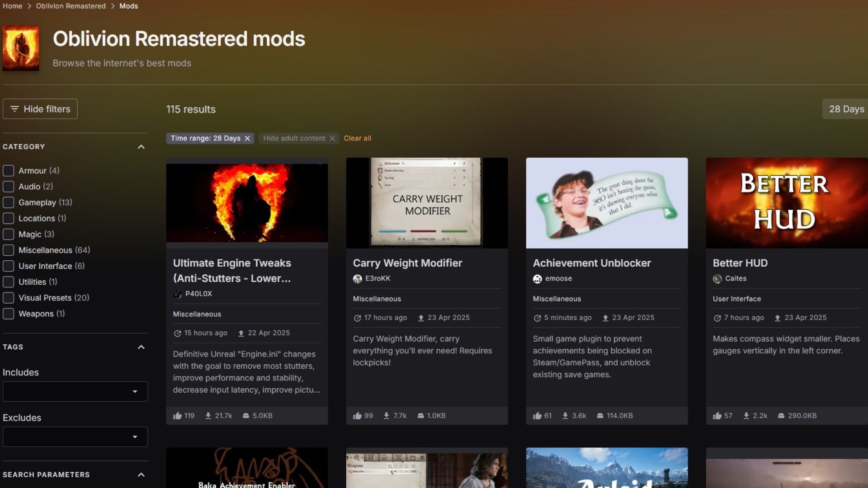The height and width of the screenshot is (488, 868).
Task: Open the Baka Achievement Enabler thumbnail
Action: pyautogui.click(x=247, y=468)
